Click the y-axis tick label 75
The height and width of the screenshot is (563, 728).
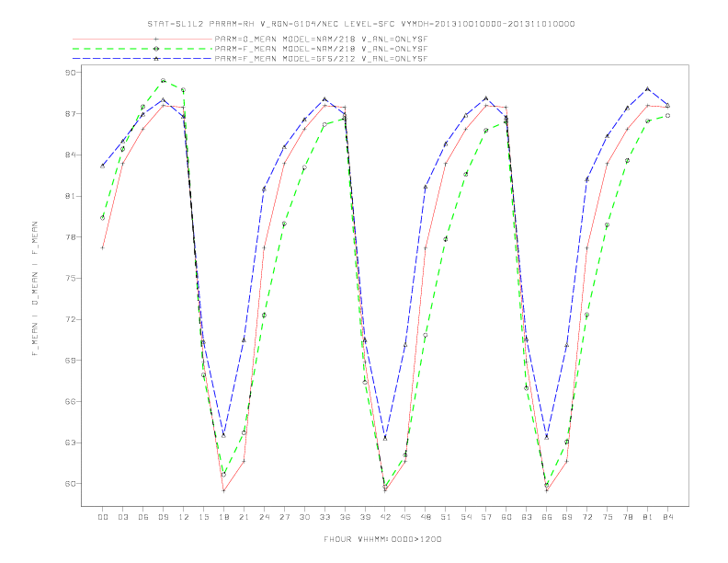click(73, 278)
